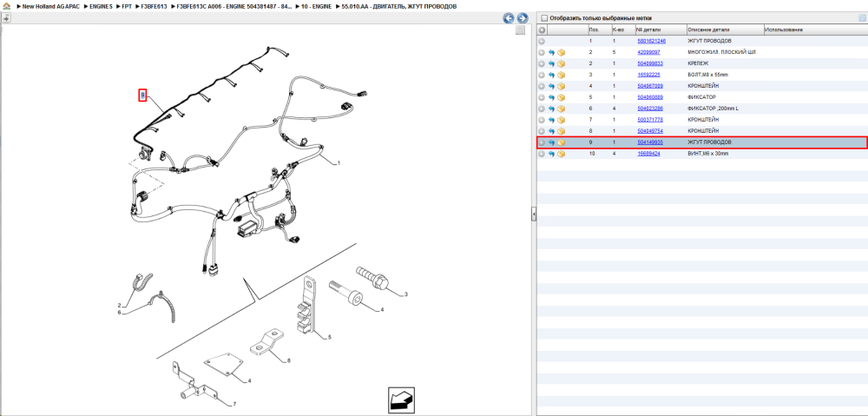
Task: Click gray plus icon for ВИНТ,M6 x 30mm row
Action: pyautogui.click(x=542, y=154)
